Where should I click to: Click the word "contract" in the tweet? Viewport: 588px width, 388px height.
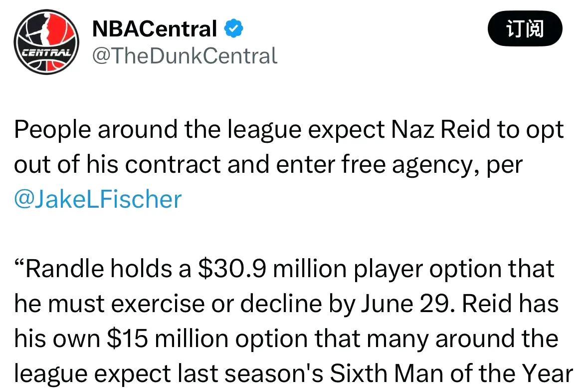pyautogui.click(x=173, y=164)
